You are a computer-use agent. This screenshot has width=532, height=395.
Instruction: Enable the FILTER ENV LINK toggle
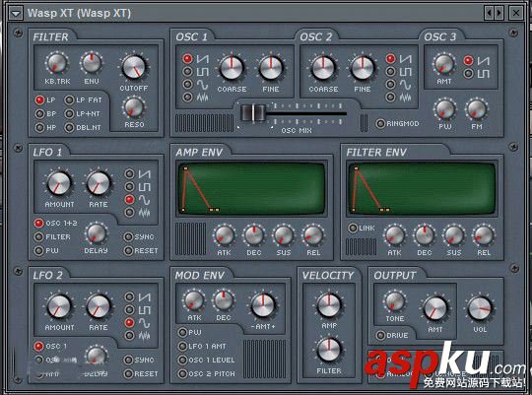(x=353, y=228)
